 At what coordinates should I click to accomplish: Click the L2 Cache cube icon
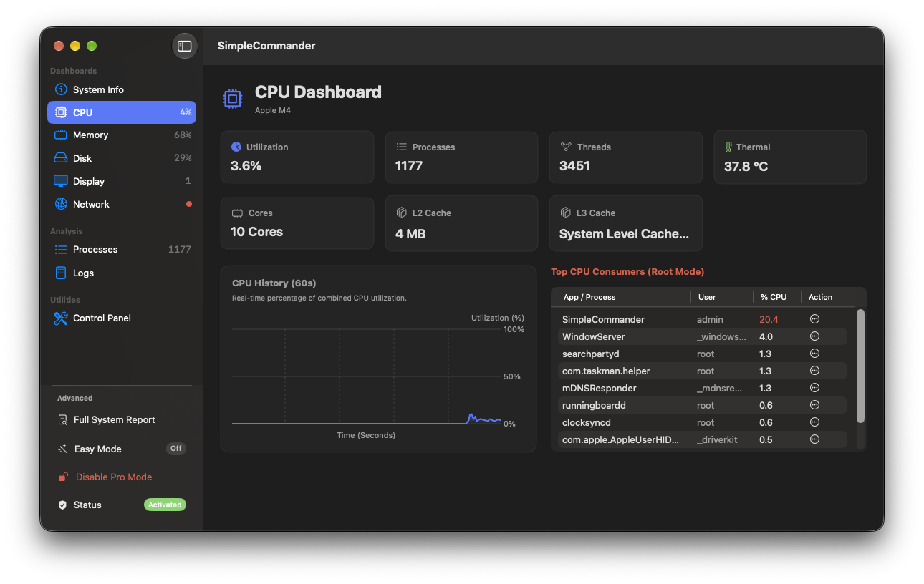click(x=401, y=213)
